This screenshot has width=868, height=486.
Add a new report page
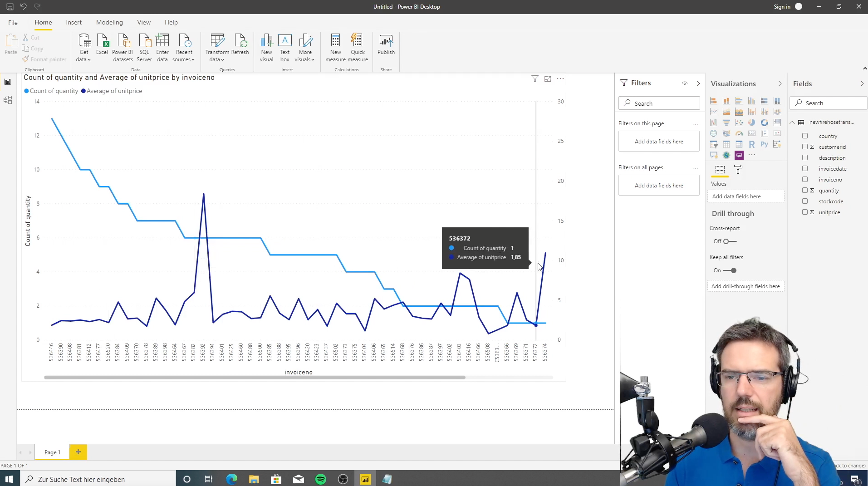coord(78,452)
